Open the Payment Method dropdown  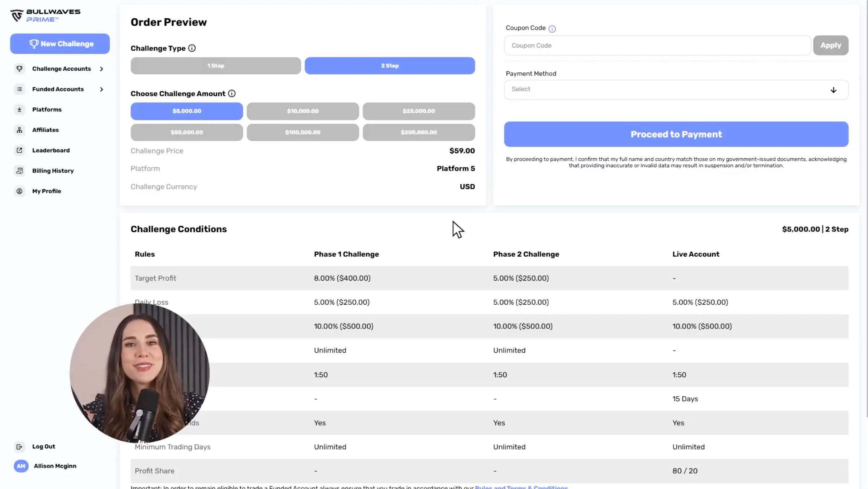[x=676, y=89]
